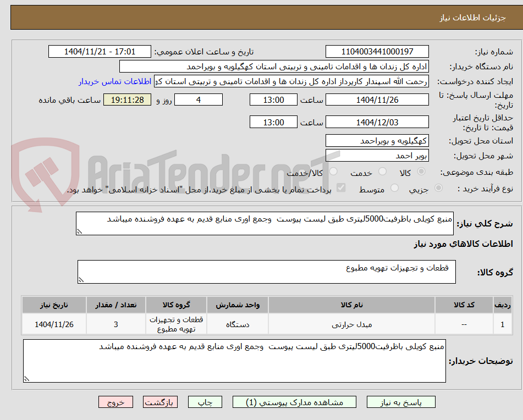Select the جزیی purchase type radio
The width and height of the screenshot is (523, 420).
point(438,189)
